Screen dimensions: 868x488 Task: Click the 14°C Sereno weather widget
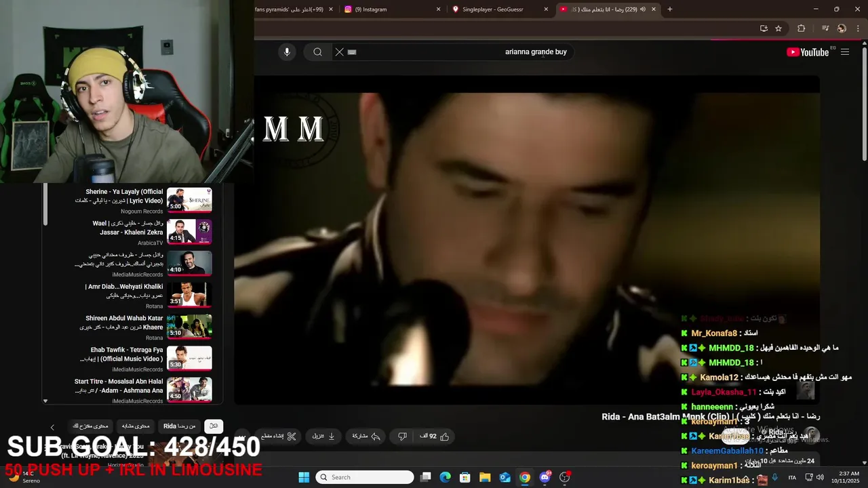point(23,477)
